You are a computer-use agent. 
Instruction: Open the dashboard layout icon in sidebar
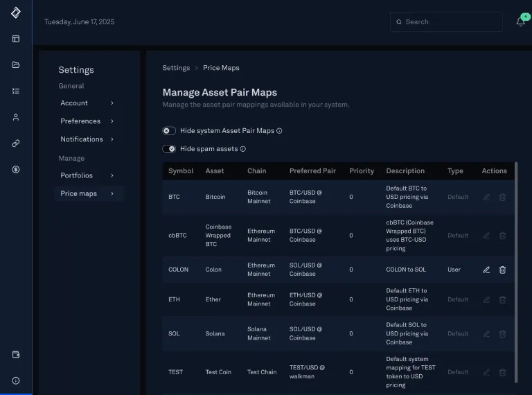pyautogui.click(x=16, y=39)
